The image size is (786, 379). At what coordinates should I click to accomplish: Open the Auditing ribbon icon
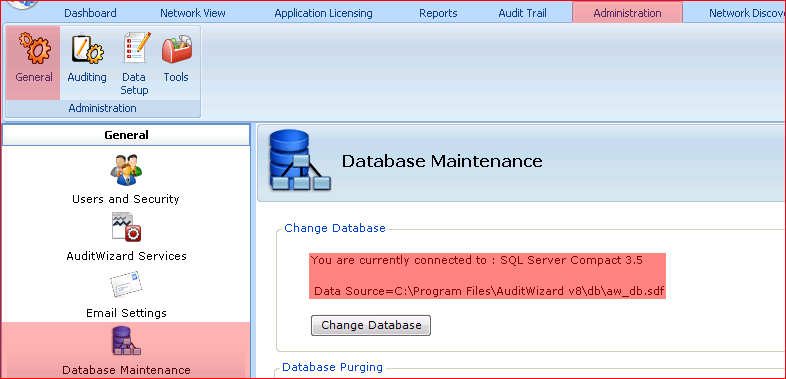click(x=87, y=49)
